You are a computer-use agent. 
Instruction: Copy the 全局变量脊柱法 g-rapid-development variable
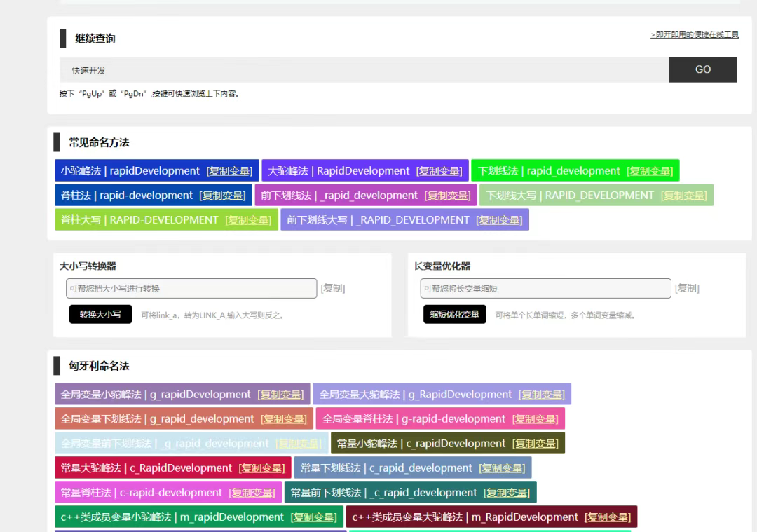click(x=536, y=419)
